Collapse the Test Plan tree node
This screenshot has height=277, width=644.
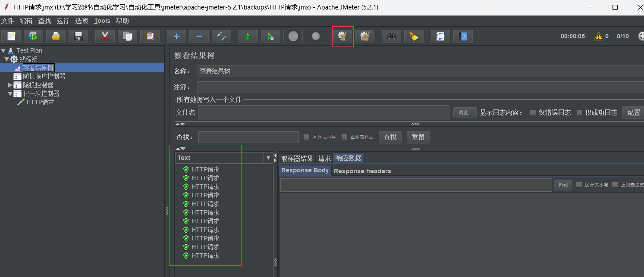click(x=3, y=50)
